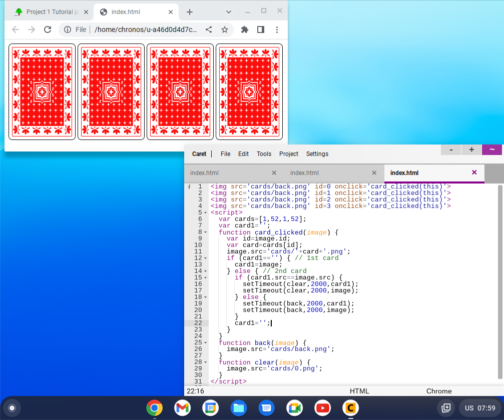The width and height of the screenshot is (504, 420).
Task: Fold the back function at line 25
Action: (x=206, y=342)
